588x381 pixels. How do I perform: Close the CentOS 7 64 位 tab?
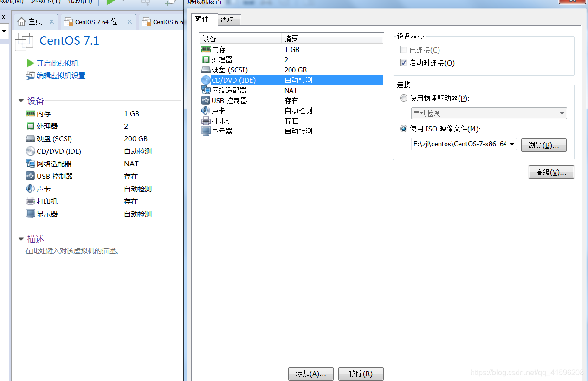(x=129, y=21)
